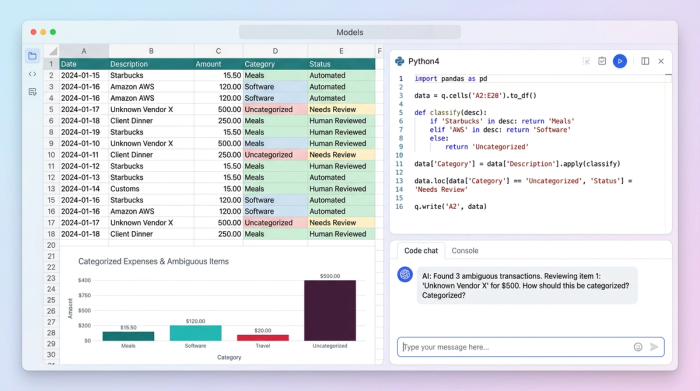Screen dimensions: 700x391
Task: Select the Description header cell
Action: (151, 64)
